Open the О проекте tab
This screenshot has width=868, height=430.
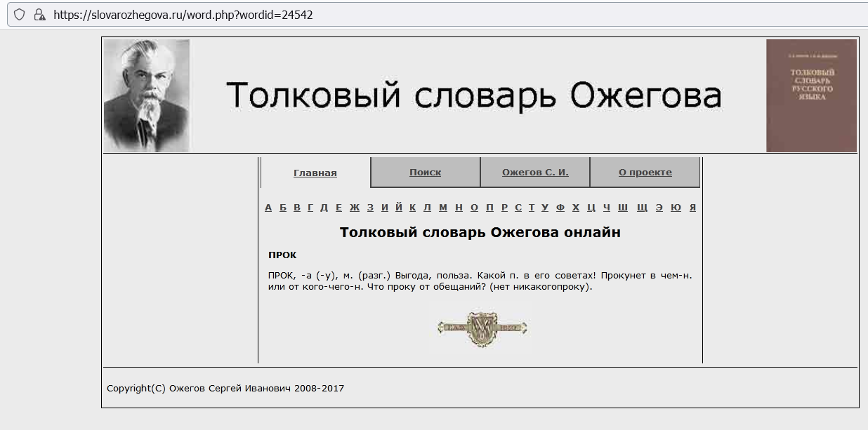tap(645, 172)
